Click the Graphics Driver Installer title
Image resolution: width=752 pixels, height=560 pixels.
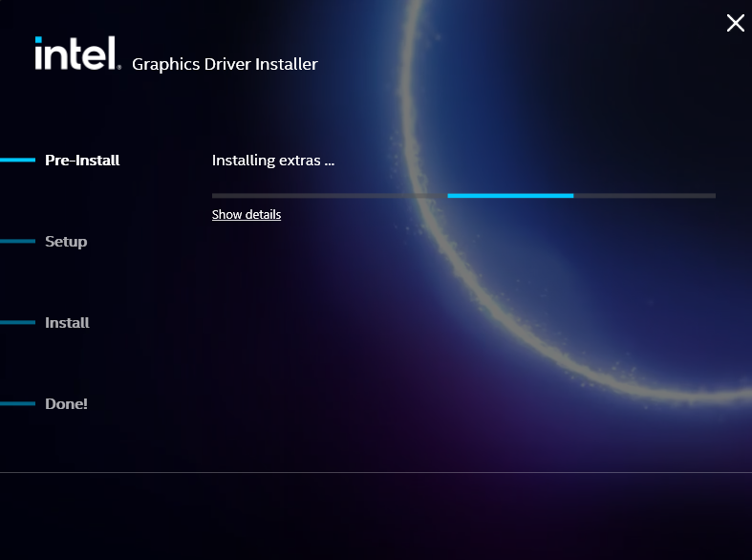point(225,64)
